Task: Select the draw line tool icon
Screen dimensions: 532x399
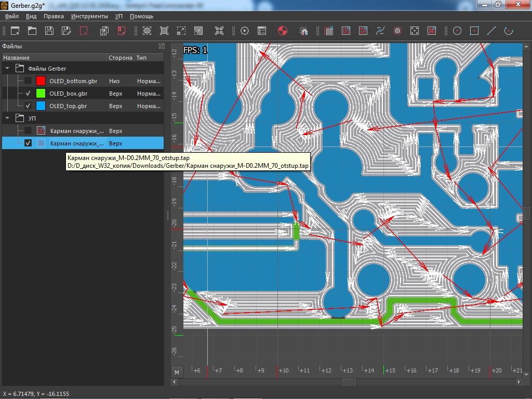Action: (491, 31)
